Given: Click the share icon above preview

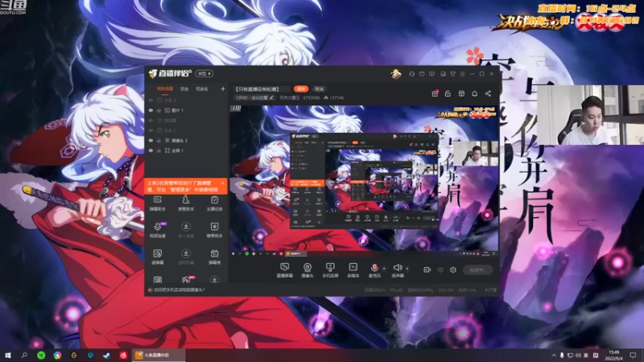Looking at the screenshot, I should pyautogui.click(x=488, y=93).
